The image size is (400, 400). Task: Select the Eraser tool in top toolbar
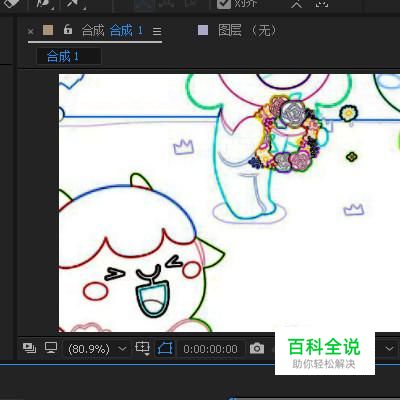(12, 3)
